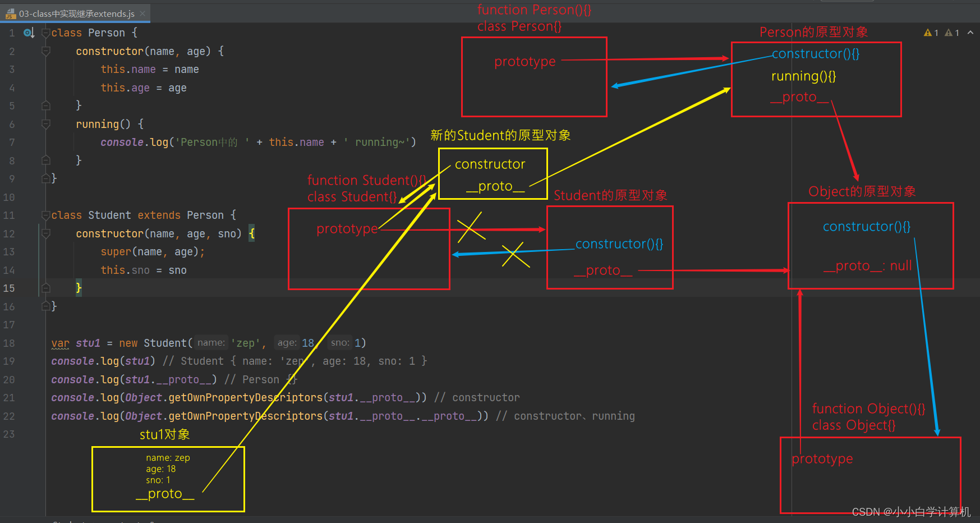
Task: Click fold end marker on line 5
Action: (46, 105)
